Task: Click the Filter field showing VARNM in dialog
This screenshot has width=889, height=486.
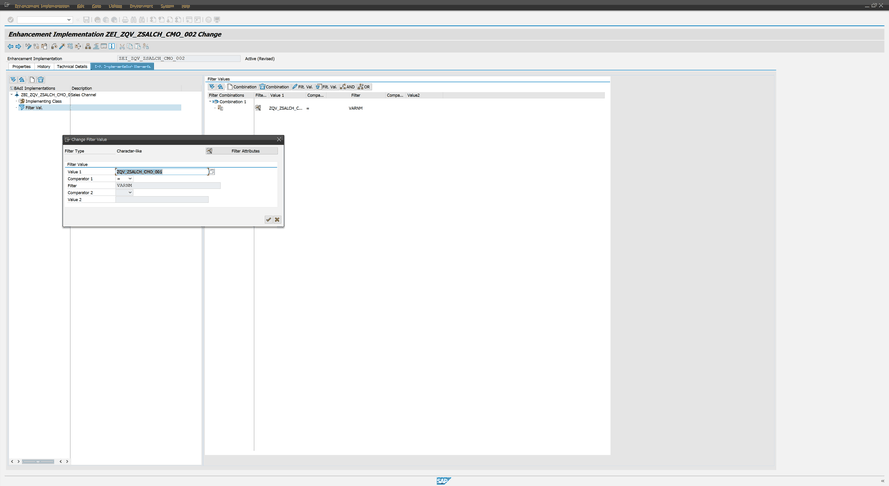Action: click(x=168, y=185)
